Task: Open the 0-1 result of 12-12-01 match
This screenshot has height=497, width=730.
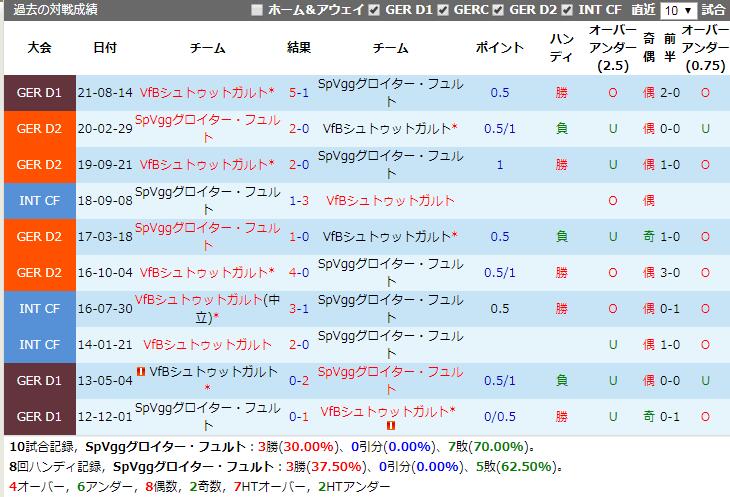Action: tap(299, 416)
